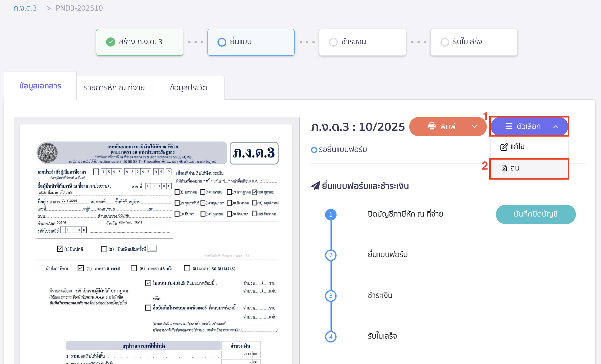Open the ข้อมูลประวัติ tab
This screenshot has width=601, height=364.
tap(188, 88)
